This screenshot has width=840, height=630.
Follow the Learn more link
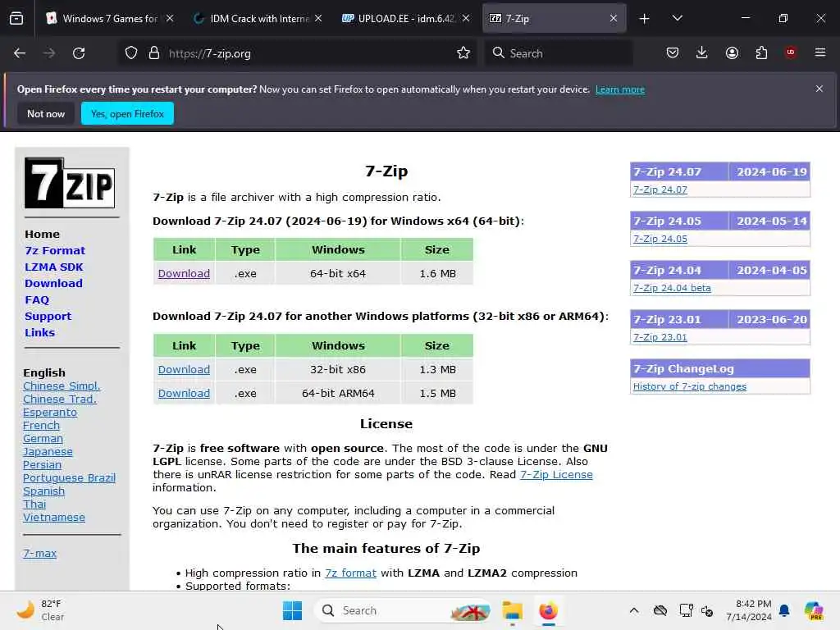point(620,89)
